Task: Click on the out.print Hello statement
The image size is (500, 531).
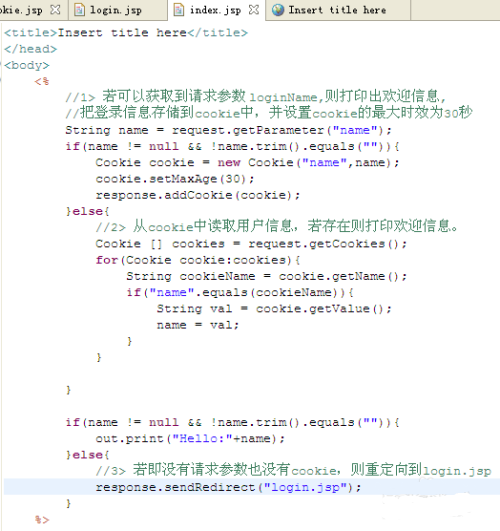Action: click(190, 439)
